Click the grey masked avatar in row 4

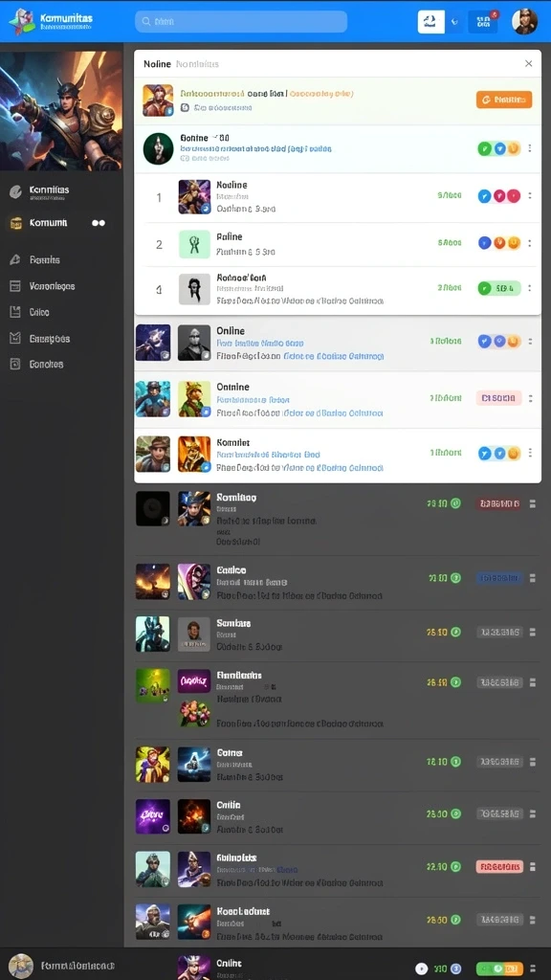194,289
